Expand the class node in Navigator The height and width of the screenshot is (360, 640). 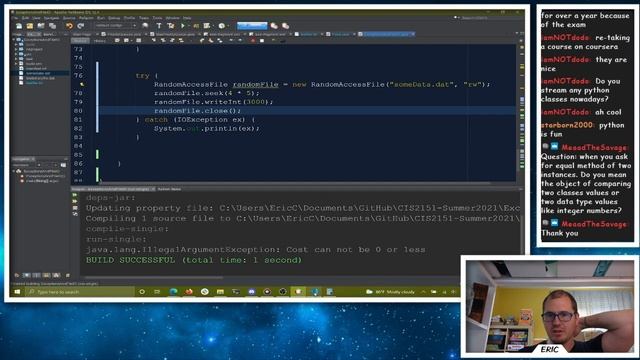pyautogui.click(x=14, y=171)
